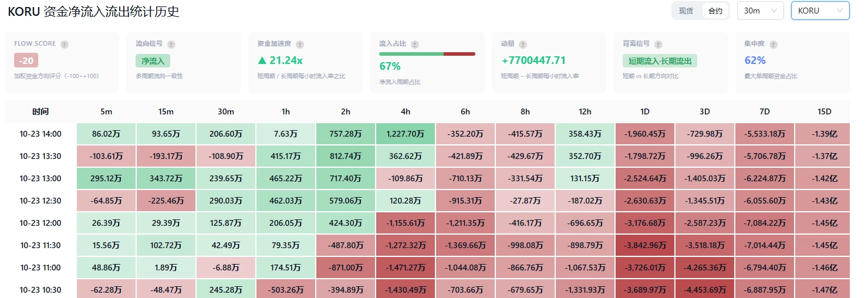Click help icon next to FLOW SCORE
The width and height of the screenshot is (868, 298).
(x=65, y=44)
